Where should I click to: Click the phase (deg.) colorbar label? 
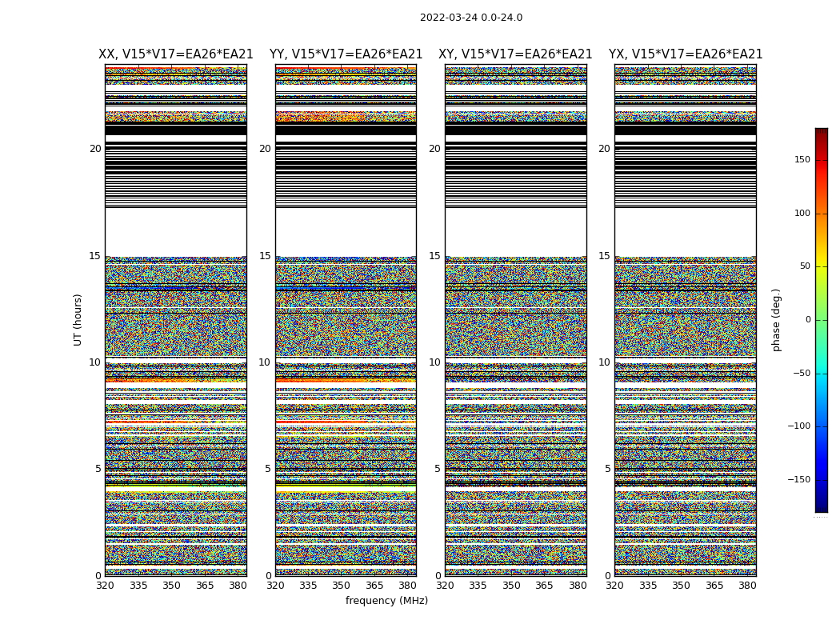pos(776,320)
